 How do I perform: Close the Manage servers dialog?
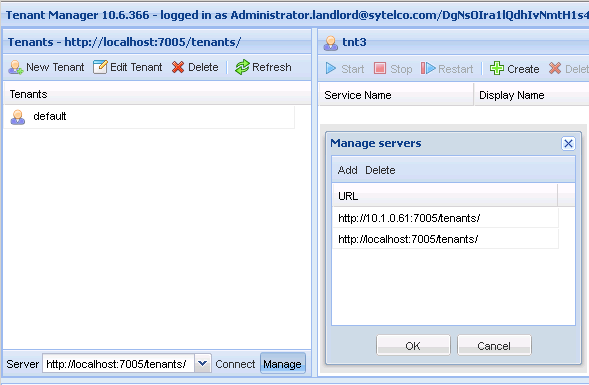[x=568, y=143]
